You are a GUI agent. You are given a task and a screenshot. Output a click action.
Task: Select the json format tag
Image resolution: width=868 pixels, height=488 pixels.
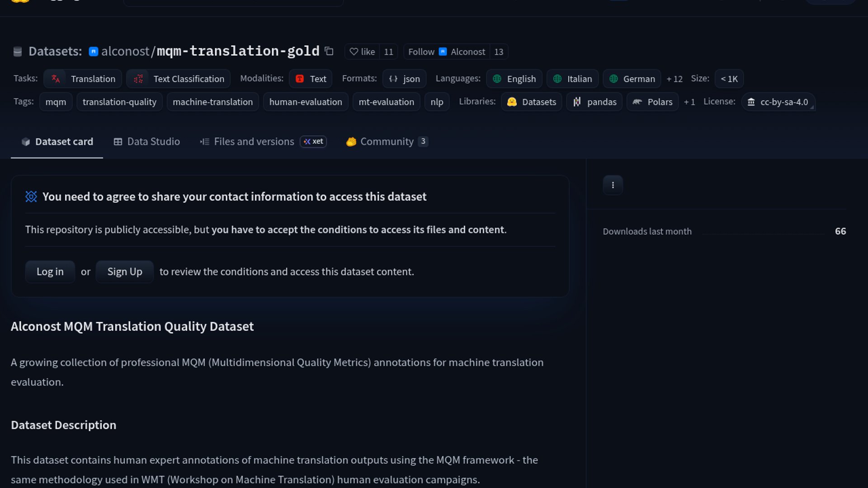pos(405,79)
